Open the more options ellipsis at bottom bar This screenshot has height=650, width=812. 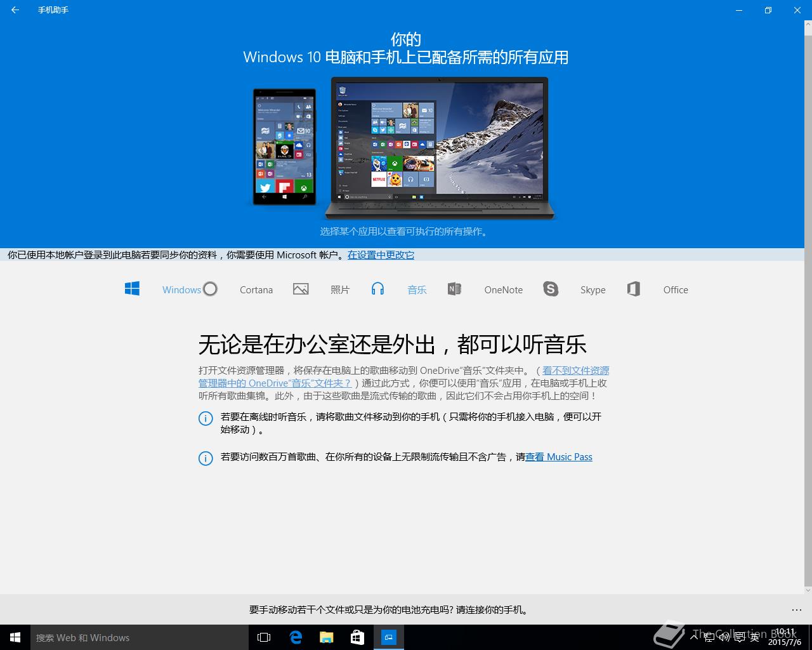point(797,609)
